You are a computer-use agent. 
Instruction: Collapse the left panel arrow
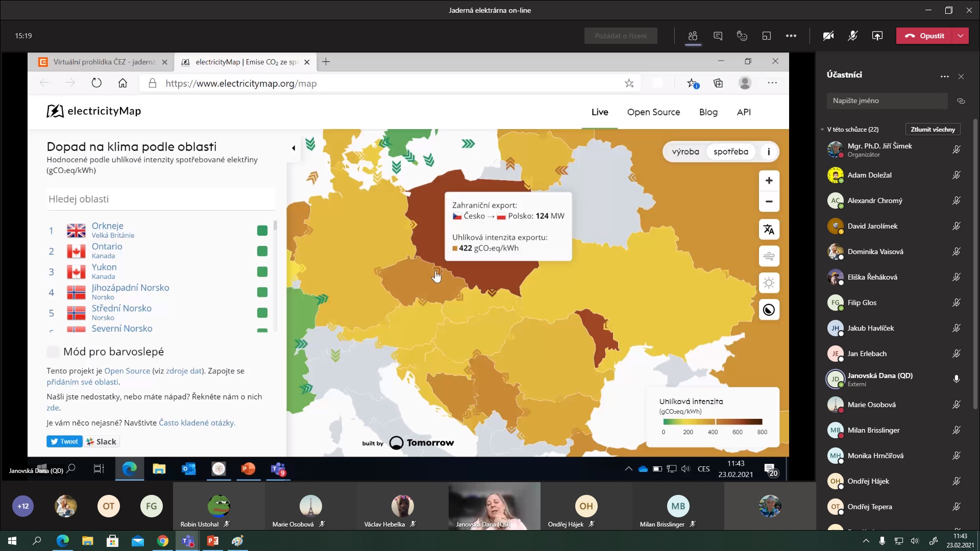point(293,148)
